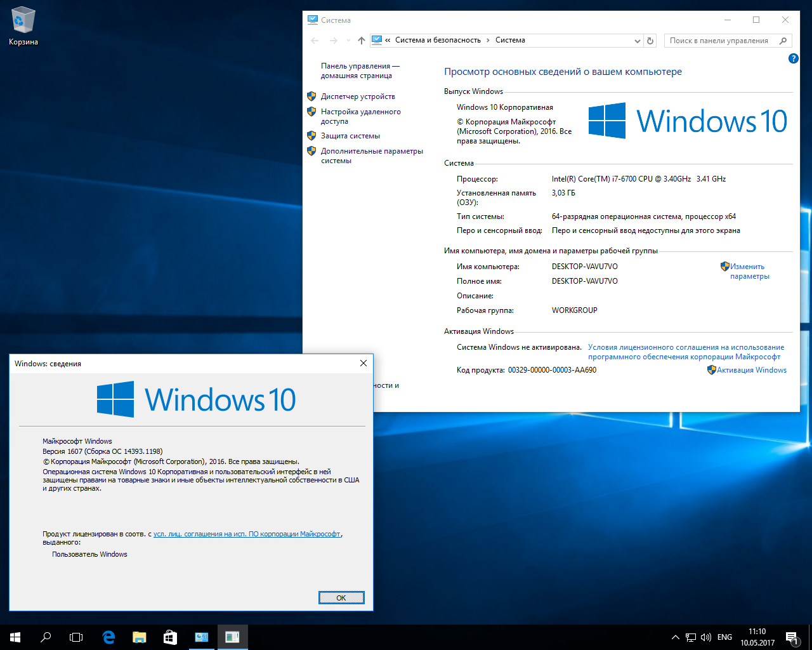Click shield icon beside Диспетчер устройств
The image size is (812, 650).
click(311, 96)
